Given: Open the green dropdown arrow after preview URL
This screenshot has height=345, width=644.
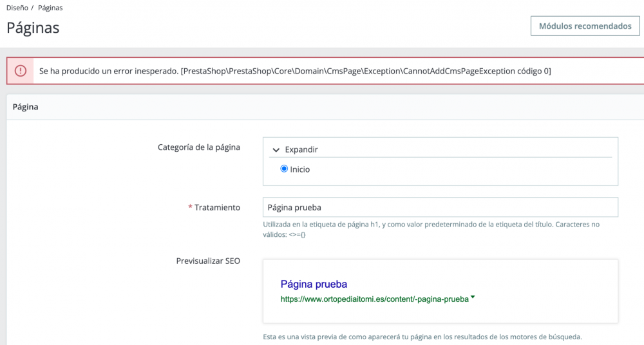Looking at the screenshot, I should point(473,297).
